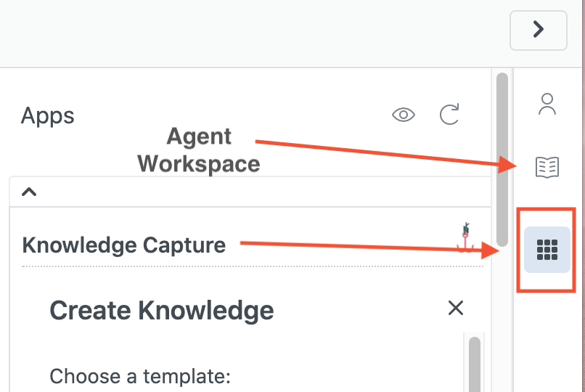Click the right chevron button at top
This screenshot has height=392, width=585.
(538, 29)
